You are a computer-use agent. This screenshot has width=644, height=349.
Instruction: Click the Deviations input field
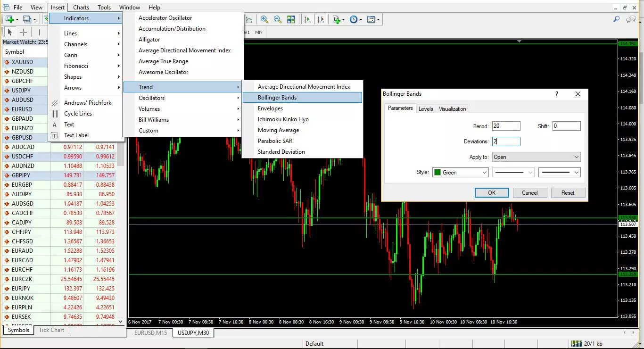(506, 141)
